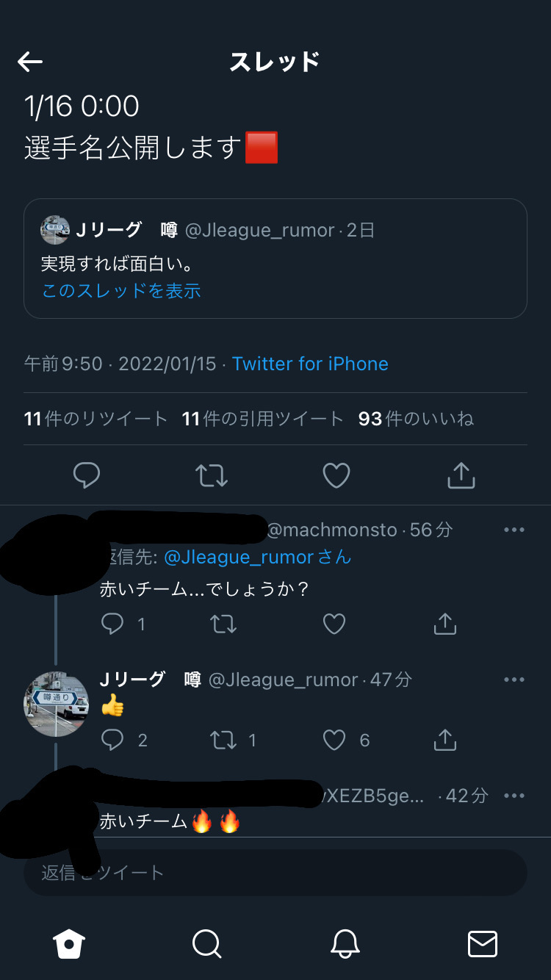Screen dimensions: 551x980
Task: Open more options on machmonsto reply
Action: click(x=514, y=530)
